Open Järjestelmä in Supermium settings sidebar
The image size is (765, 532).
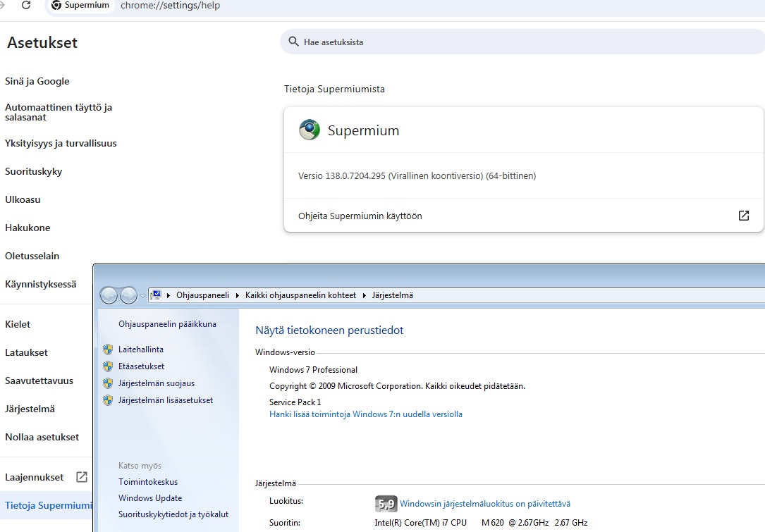[30, 409]
